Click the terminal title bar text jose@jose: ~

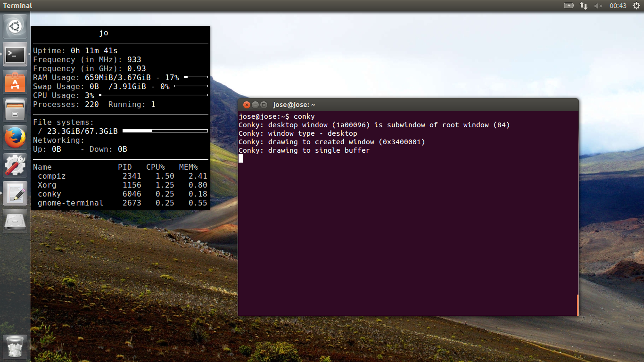click(x=294, y=105)
